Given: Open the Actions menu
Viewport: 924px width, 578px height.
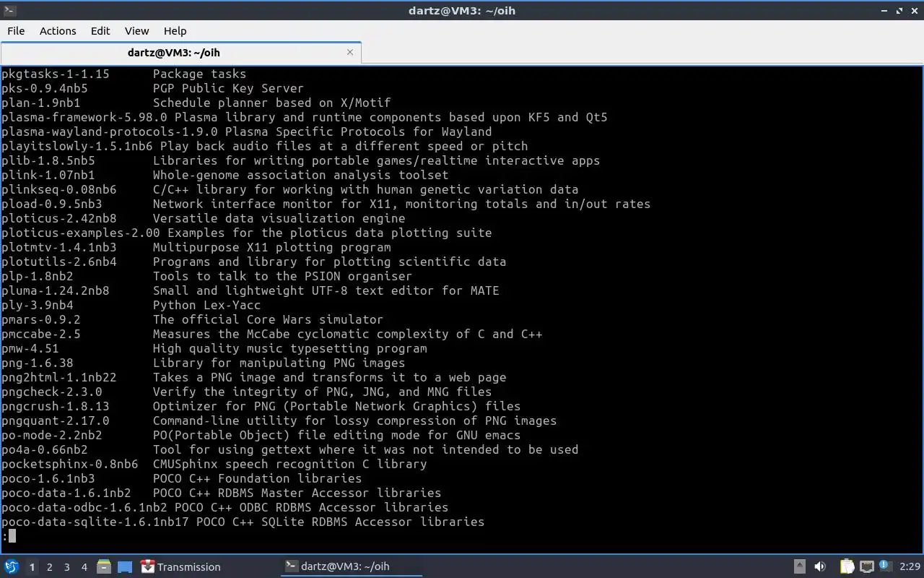Looking at the screenshot, I should point(58,30).
